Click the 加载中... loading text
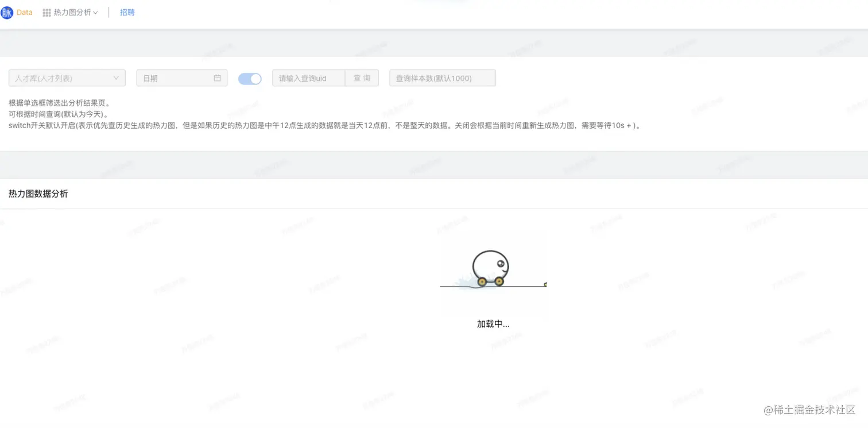 [493, 324]
